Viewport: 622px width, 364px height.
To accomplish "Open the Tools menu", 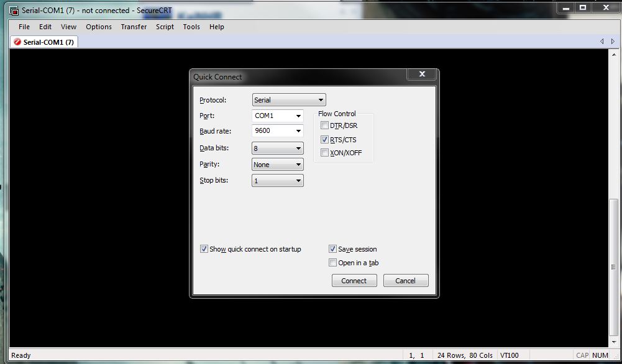I will coord(191,27).
